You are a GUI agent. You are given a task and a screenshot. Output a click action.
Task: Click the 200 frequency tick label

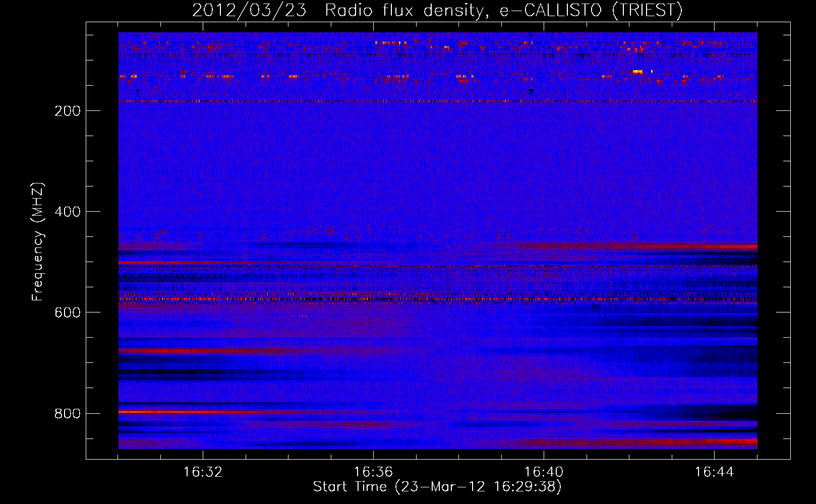[x=68, y=111]
